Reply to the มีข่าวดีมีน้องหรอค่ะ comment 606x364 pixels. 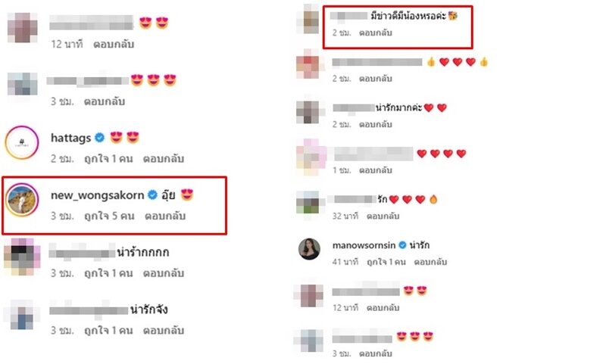[x=375, y=33]
